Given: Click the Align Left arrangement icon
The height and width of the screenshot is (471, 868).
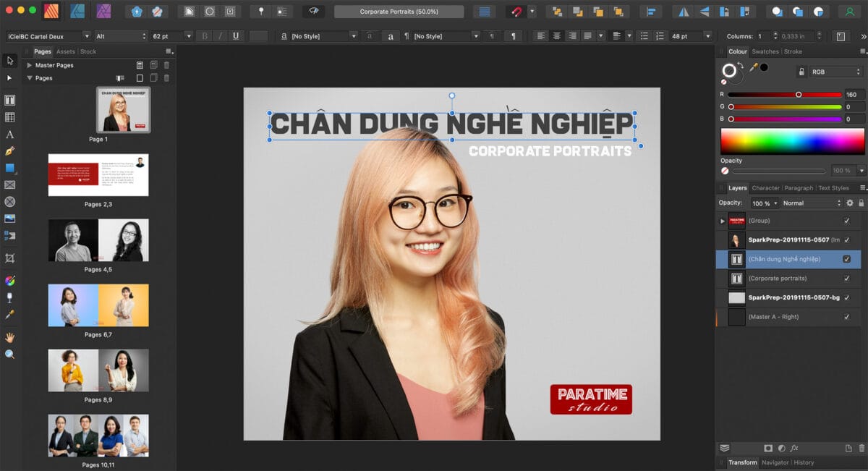Looking at the screenshot, I should click(652, 12).
